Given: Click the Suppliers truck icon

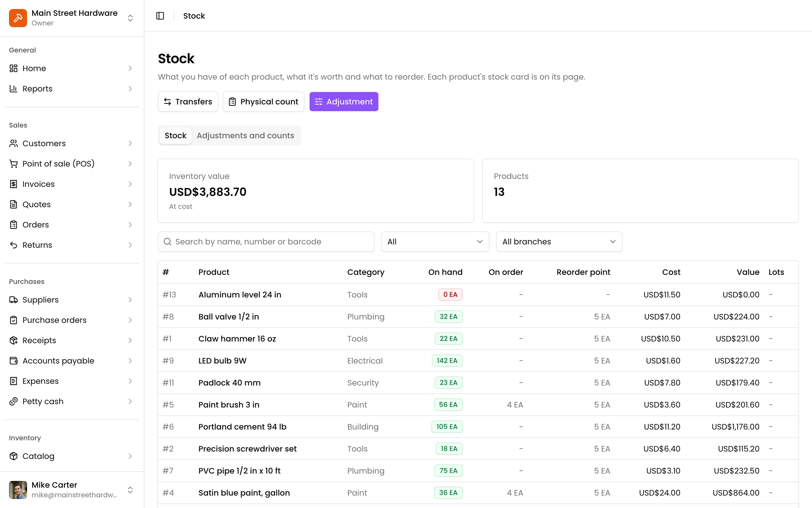Looking at the screenshot, I should 14,300.
